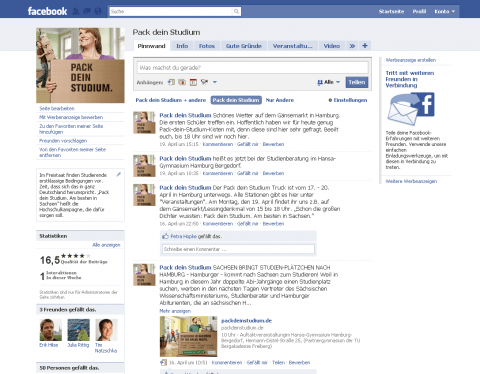Click 'Freunden vorschlagen' link
Screen dimensions: 480x374
click(63, 141)
